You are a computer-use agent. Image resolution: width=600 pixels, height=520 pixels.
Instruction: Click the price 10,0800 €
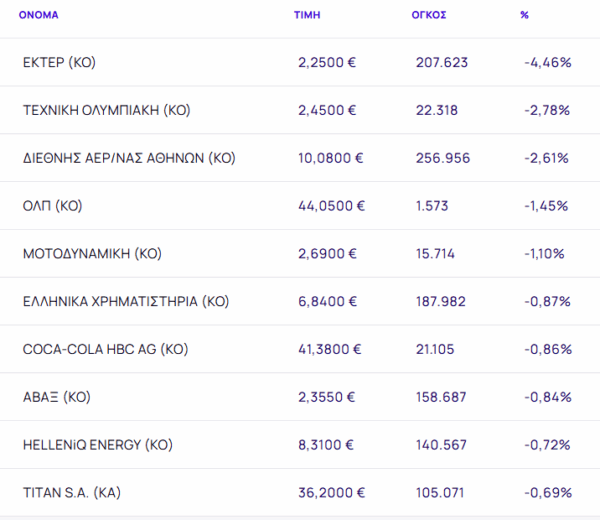tap(331, 158)
